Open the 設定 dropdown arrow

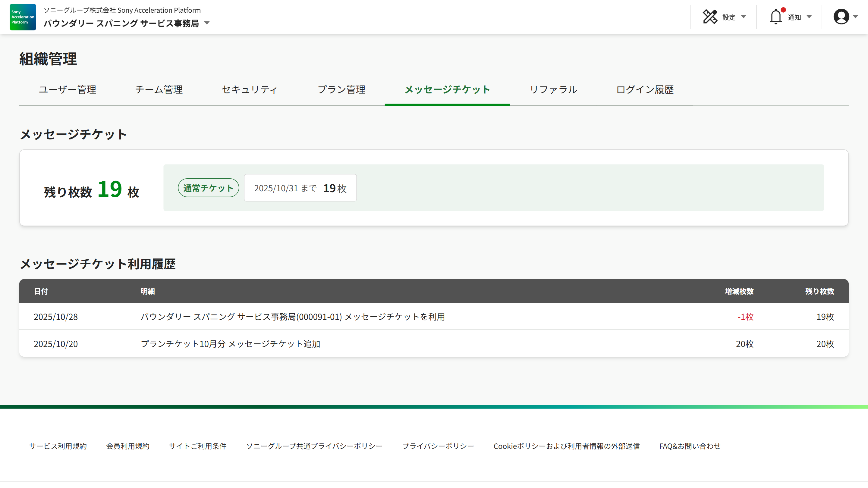point(744,17)
